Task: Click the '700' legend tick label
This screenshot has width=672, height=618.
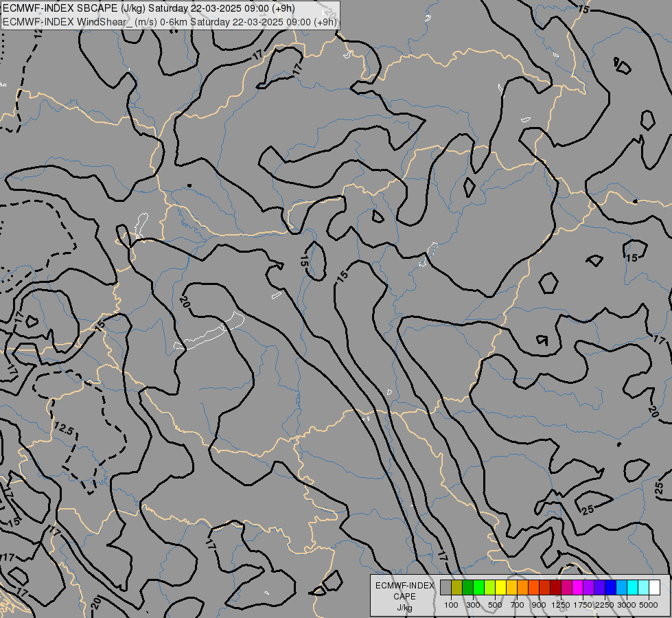Action: click(518, 605)
